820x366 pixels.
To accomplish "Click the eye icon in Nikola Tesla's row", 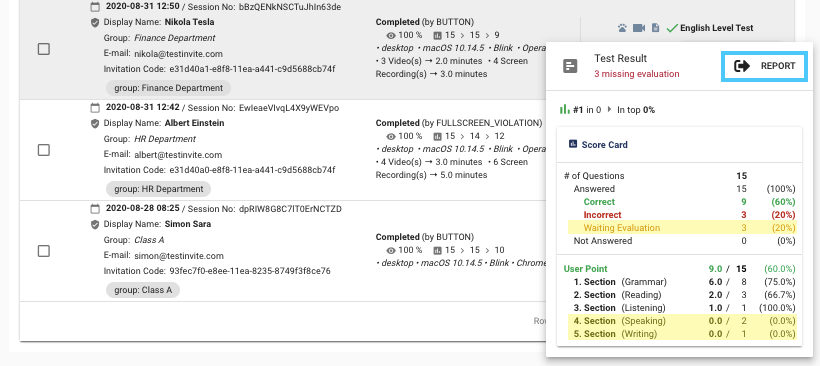I will pos(391,35).
